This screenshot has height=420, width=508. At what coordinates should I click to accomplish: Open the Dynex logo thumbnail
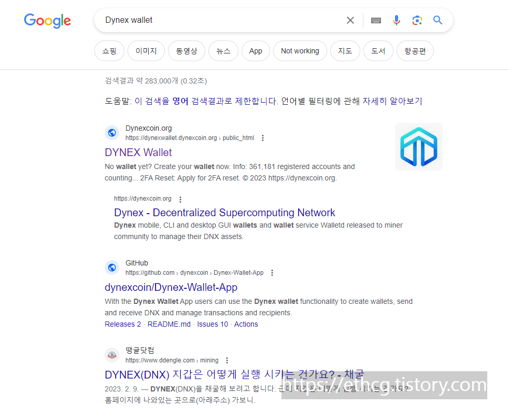pyautogui.click(x=419, y=147)
